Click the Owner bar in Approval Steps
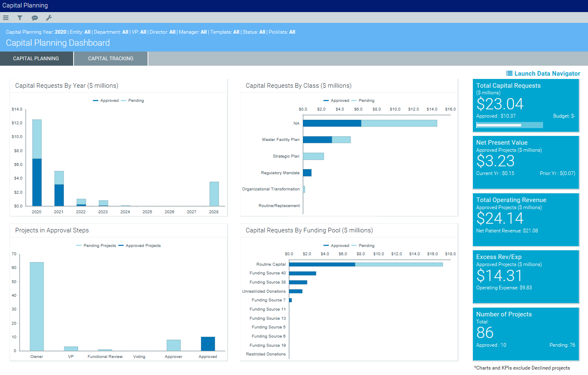588x375 pixels. pos(37,306)
